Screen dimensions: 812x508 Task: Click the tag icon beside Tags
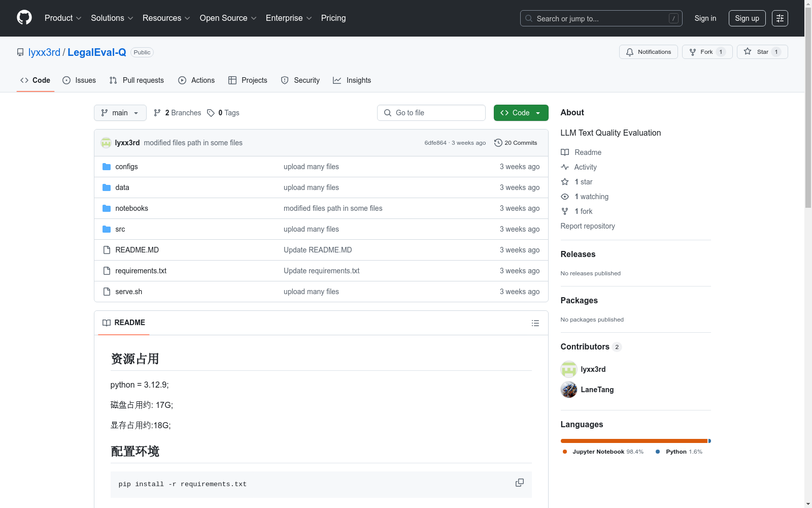pos(211,113)
